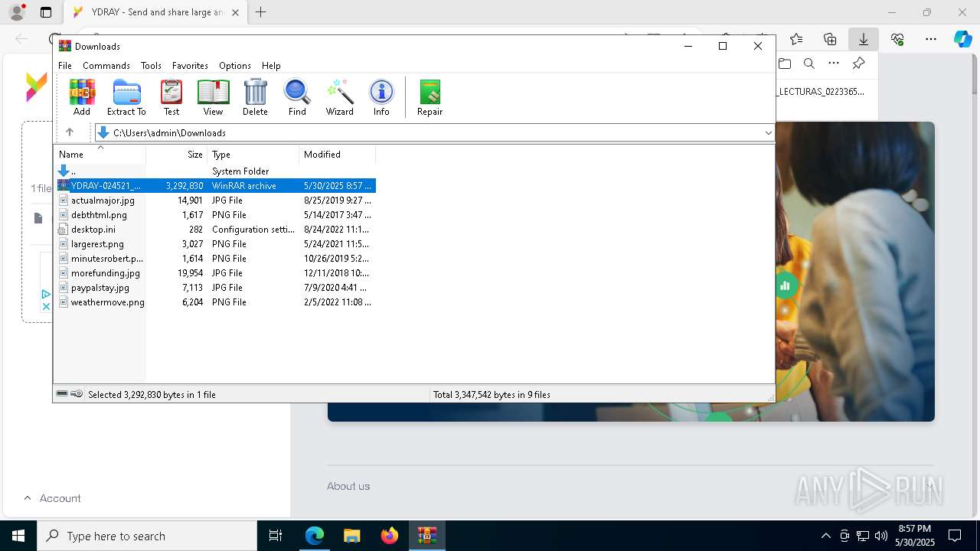Click the Test archive toolbar icon
The image size is (980, 551).
point(171,97)
